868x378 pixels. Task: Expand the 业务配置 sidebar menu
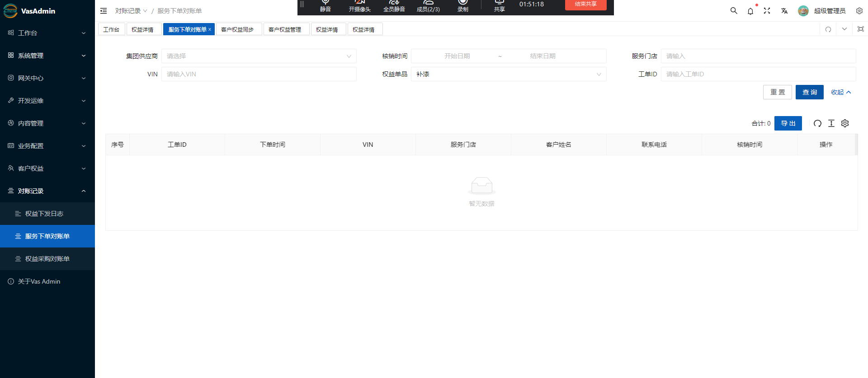(x=47, y=146)
